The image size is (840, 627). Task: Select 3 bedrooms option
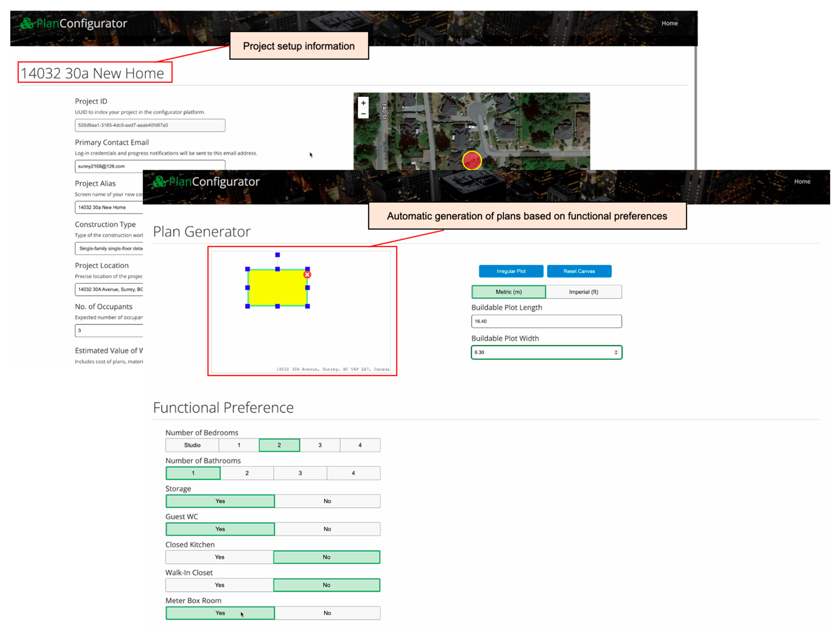(x=320, y=445)
